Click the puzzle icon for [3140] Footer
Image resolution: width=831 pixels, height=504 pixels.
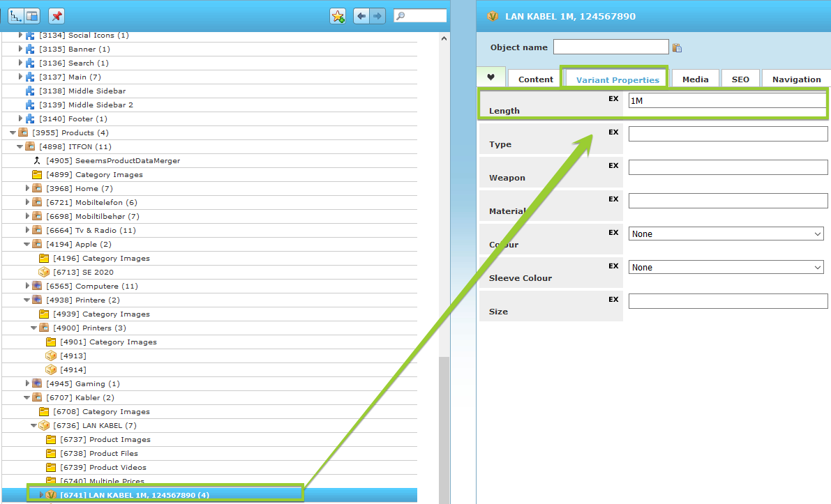pos(30,119)
